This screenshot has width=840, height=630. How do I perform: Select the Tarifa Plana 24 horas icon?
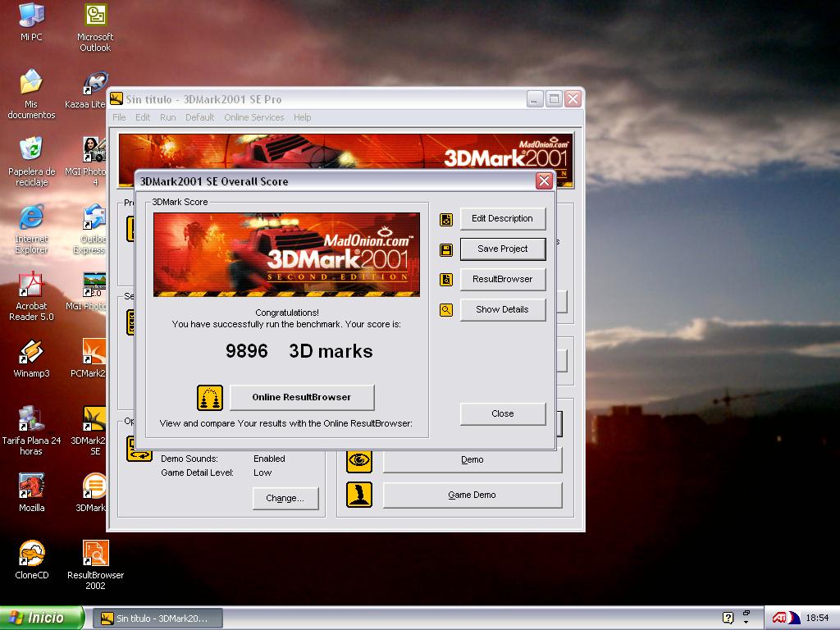tap(31, 431)
